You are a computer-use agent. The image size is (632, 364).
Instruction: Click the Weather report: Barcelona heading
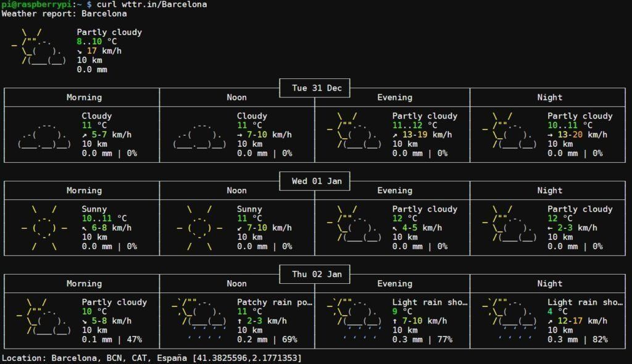tap(64, 14)
